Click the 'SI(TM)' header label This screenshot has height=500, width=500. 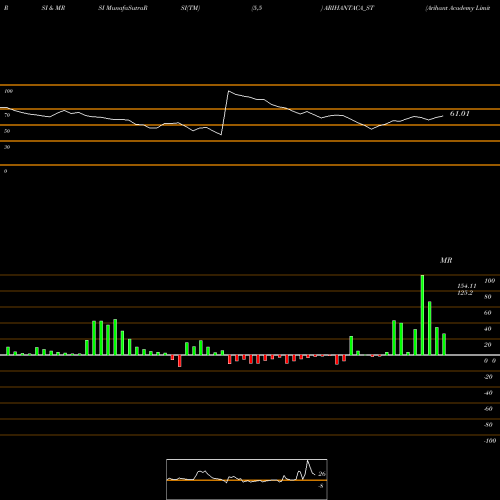coord(190,8)
